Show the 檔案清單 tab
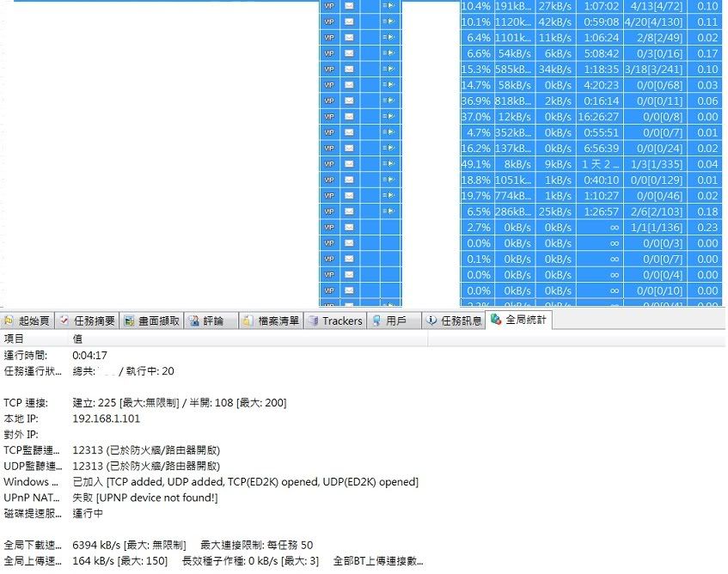The image size is (728, 574). (x=271, y=321)
